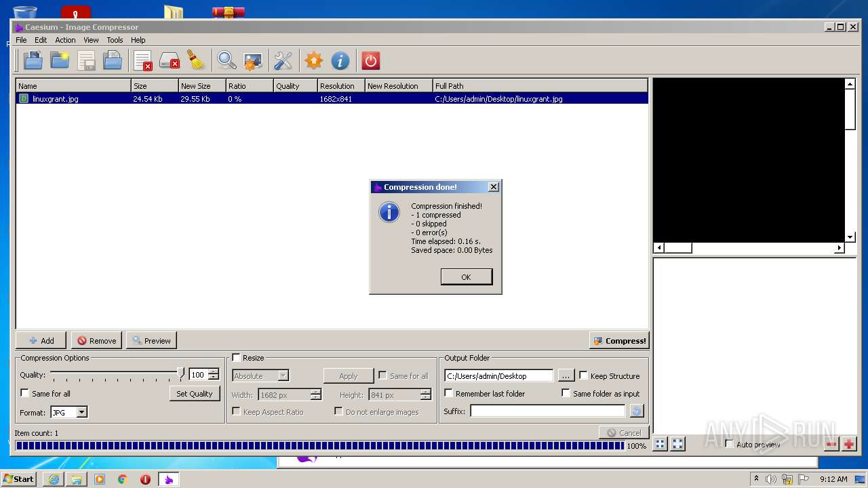Click the fit to window preview icon
The height and width of the screenshot is (488, 868).
(660, 444)
